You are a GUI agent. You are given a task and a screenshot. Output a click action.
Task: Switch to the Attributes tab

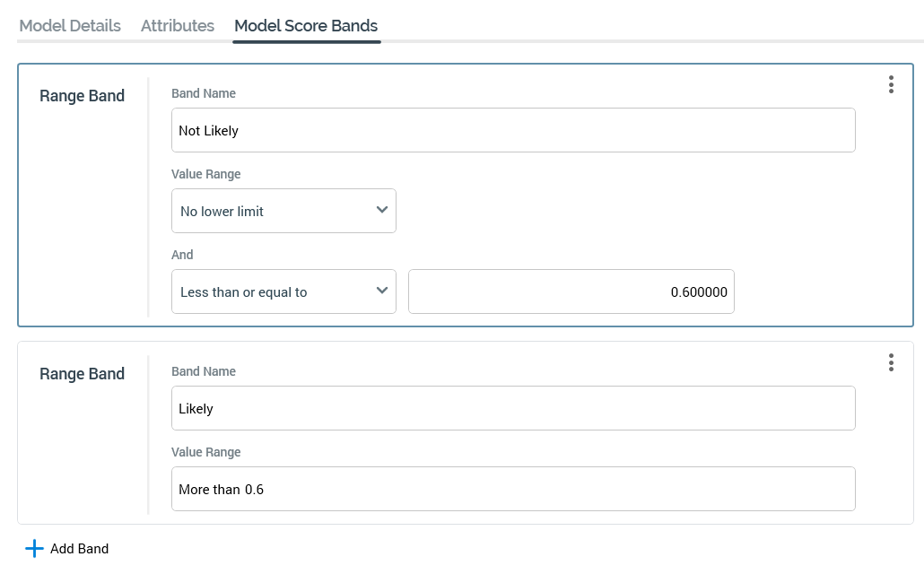click(178, 26)
